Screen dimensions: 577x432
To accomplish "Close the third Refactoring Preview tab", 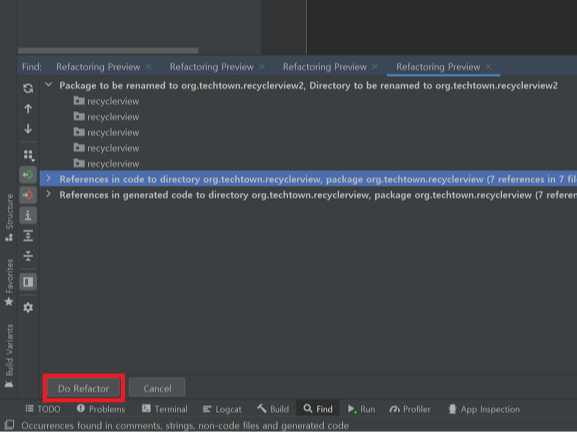I will coord(375,67).
